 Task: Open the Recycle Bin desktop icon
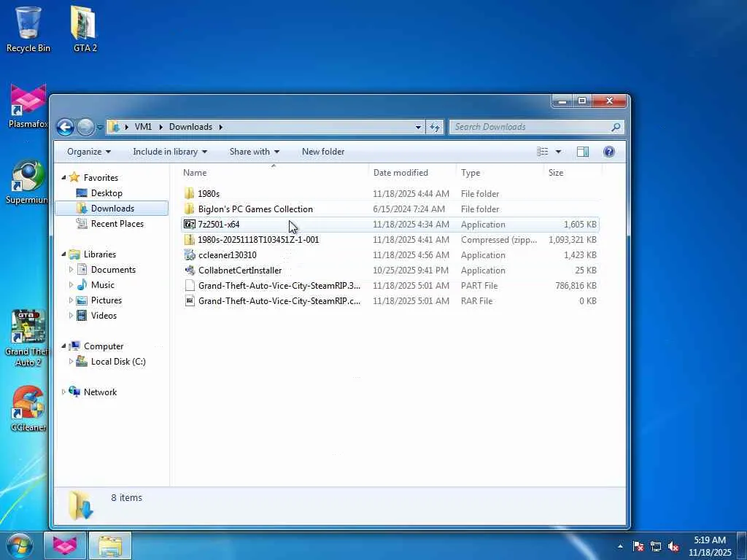pos(28,28)
